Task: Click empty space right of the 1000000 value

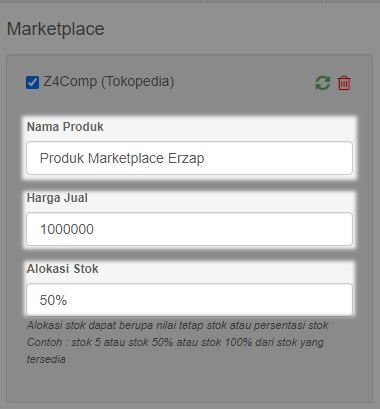Action: click(x=223, y=229)
